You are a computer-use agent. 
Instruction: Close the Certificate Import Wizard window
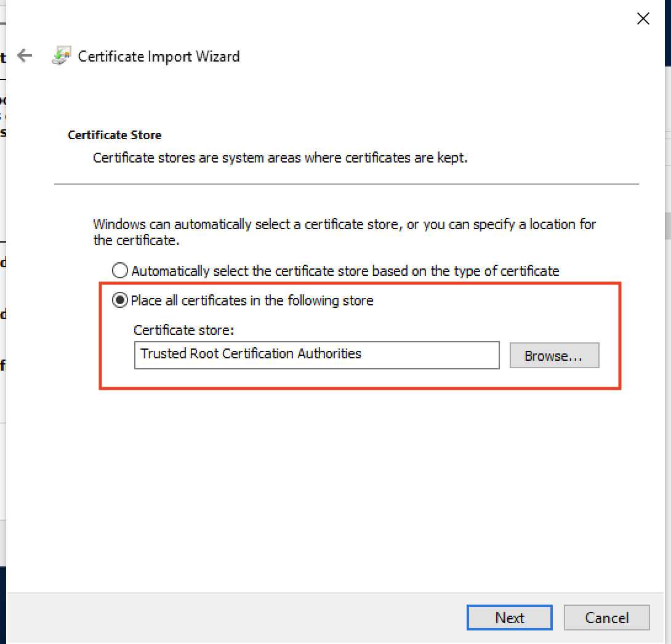643,18
